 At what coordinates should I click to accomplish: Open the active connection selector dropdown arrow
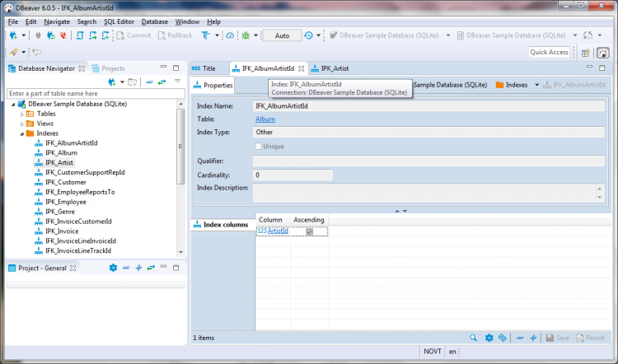(x=448, y=35)
